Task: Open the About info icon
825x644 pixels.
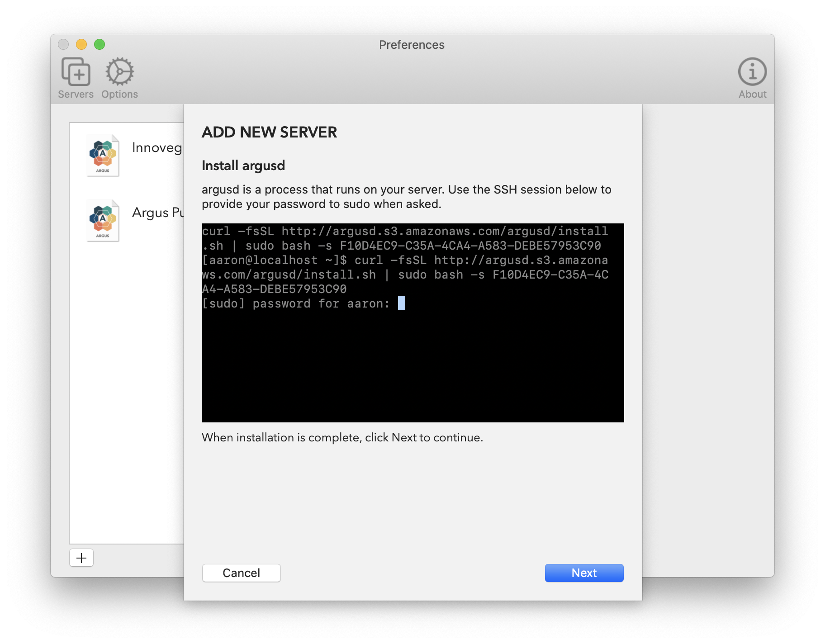Action: [752, 71]
